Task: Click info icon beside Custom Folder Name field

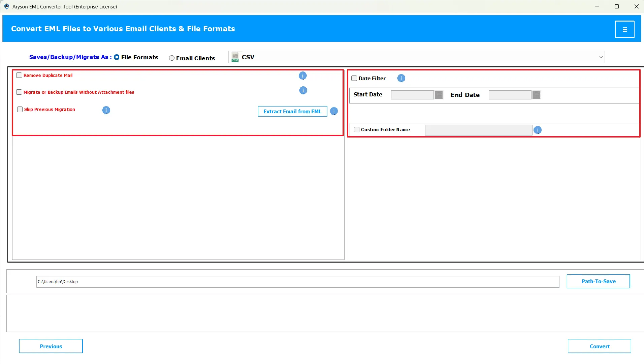Action: point(538,130)
